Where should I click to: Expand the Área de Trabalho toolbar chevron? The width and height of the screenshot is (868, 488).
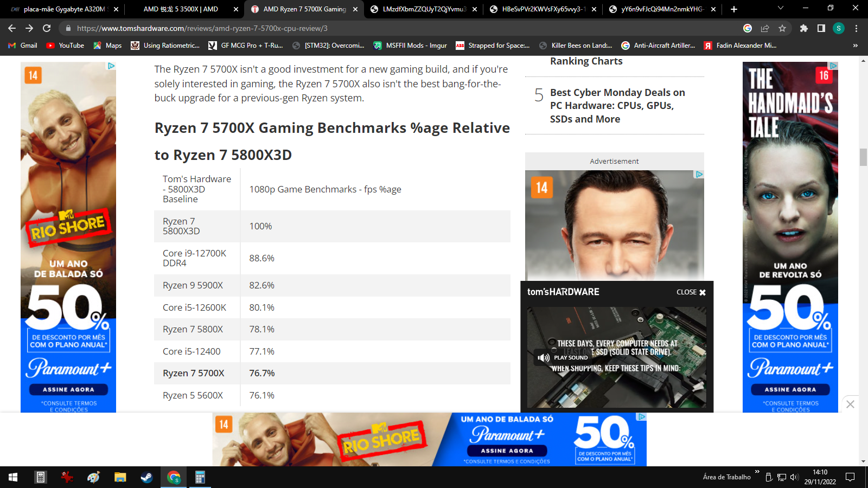pos(757,472)
